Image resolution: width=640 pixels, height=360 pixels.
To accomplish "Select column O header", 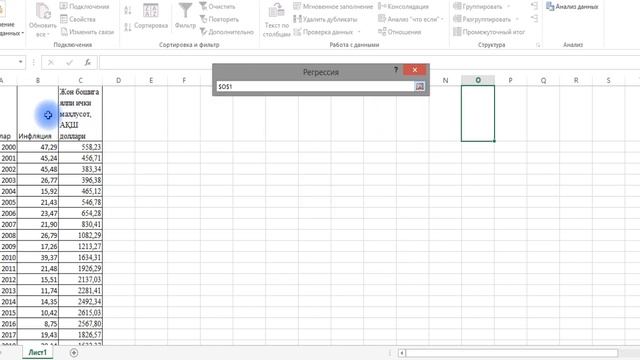I will tap(478, 80).
